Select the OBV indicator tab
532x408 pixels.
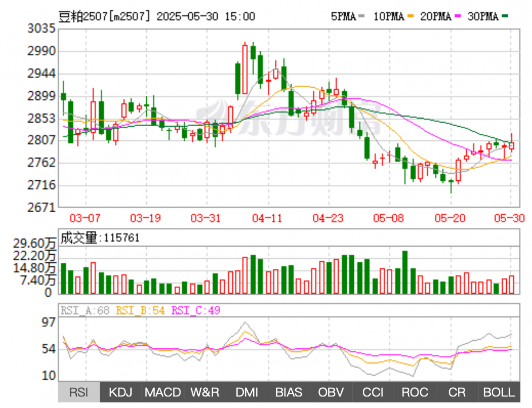(x=331, y=392)
